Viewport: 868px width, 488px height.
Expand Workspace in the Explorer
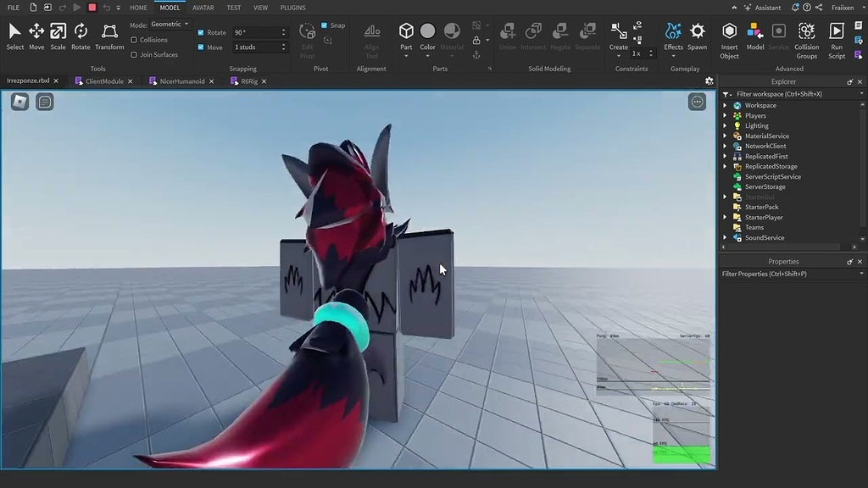[x=725, y=105]
